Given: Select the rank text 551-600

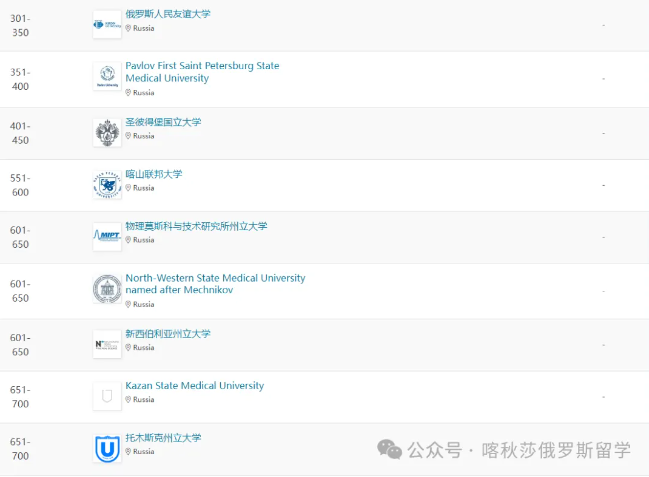Looking at the screenshot, I should pyautogui.click(x=20, y=185).
